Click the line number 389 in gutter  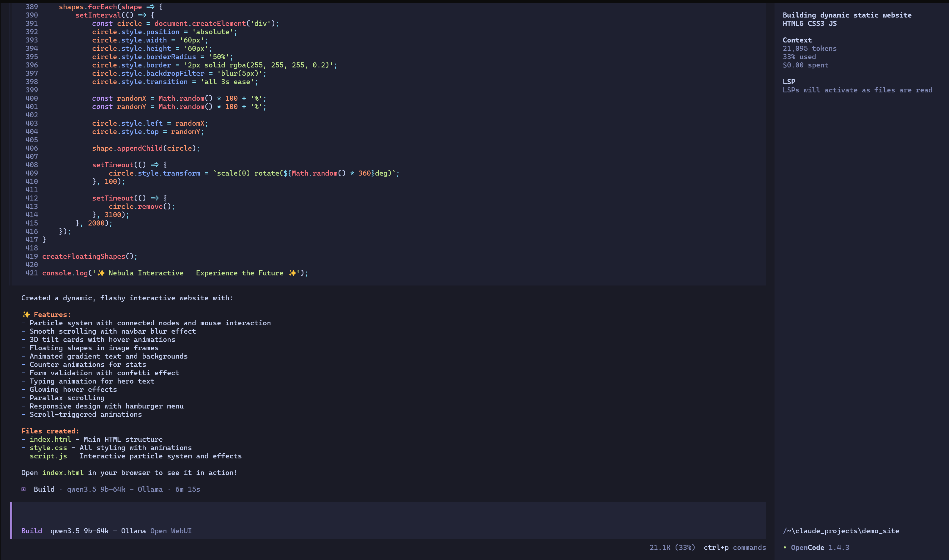(x=32, y=7)
